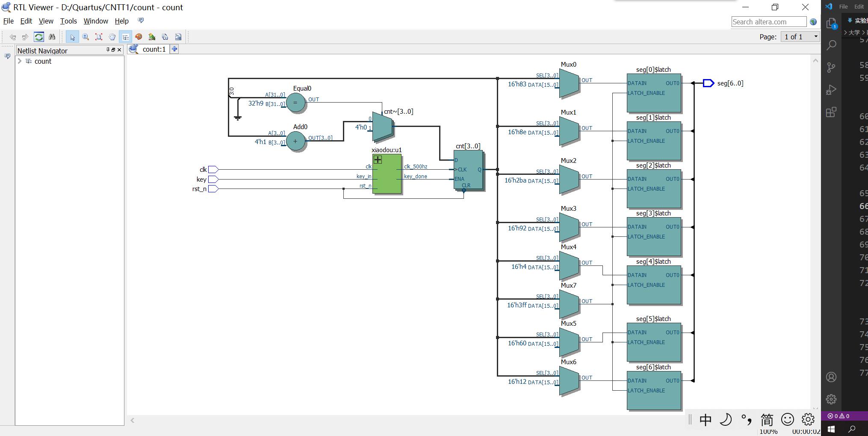Open VS Code Source Control icon
Image resolution: width=868 pixels, height=436 pixels.
pos(831,67)
